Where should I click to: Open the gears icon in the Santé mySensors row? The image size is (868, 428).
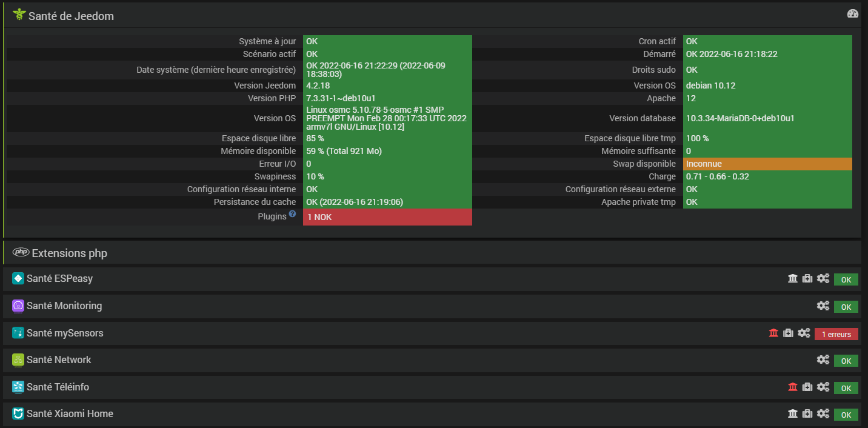point(804,333)
